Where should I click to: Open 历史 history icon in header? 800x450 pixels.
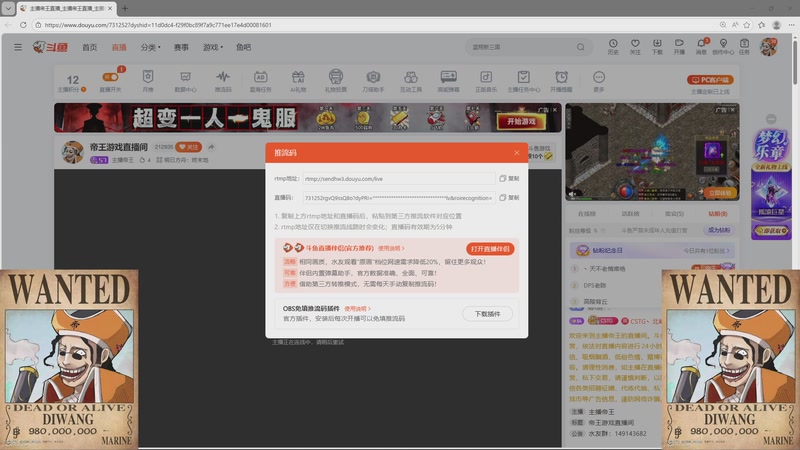click(x=613, y=46)
